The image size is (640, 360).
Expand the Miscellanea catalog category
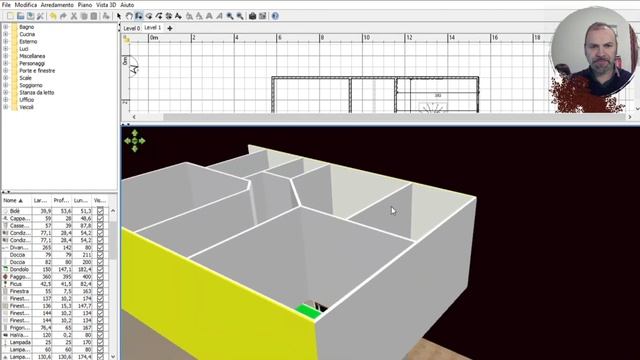point(6,56)
